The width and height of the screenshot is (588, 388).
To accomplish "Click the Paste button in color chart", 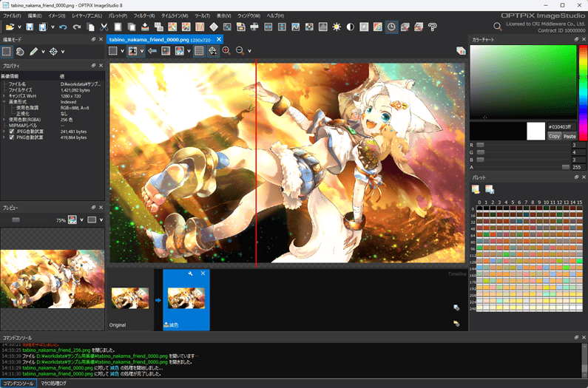I will tap(570, 136).
